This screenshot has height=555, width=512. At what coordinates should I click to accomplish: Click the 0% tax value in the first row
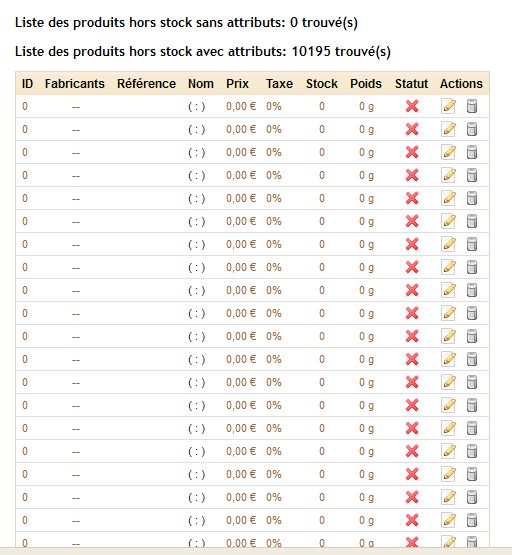tap(274, 106)
